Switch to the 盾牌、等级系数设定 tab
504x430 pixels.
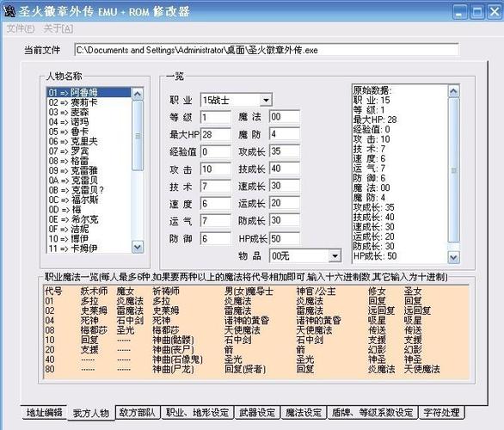click(x=372, y=413)
